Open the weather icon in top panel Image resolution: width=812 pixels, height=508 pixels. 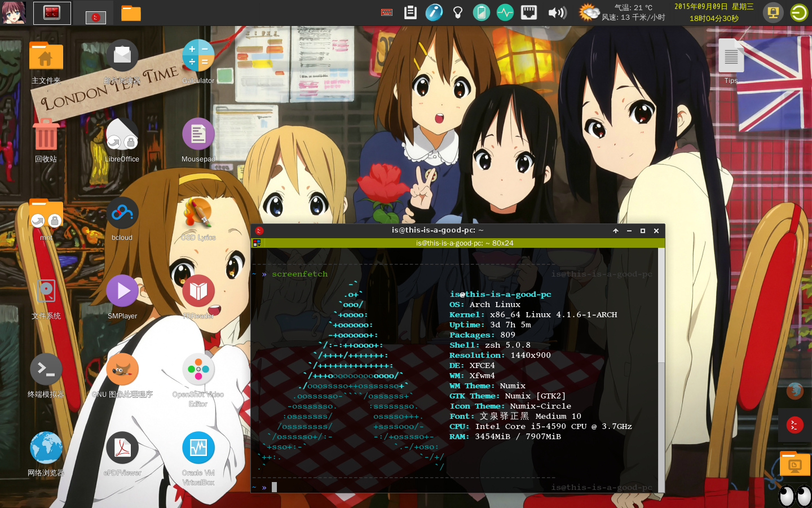[x=589, y=12]
